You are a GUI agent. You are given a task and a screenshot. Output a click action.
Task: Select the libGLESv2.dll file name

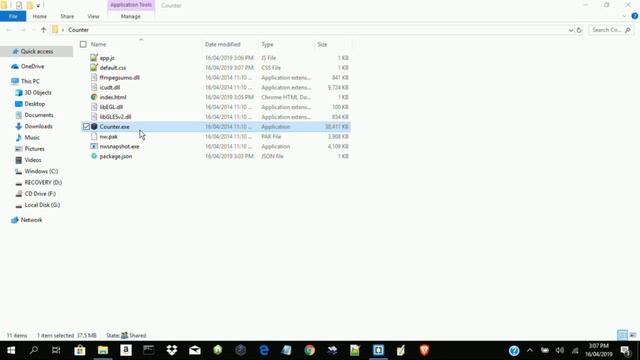tap(116, 117)
